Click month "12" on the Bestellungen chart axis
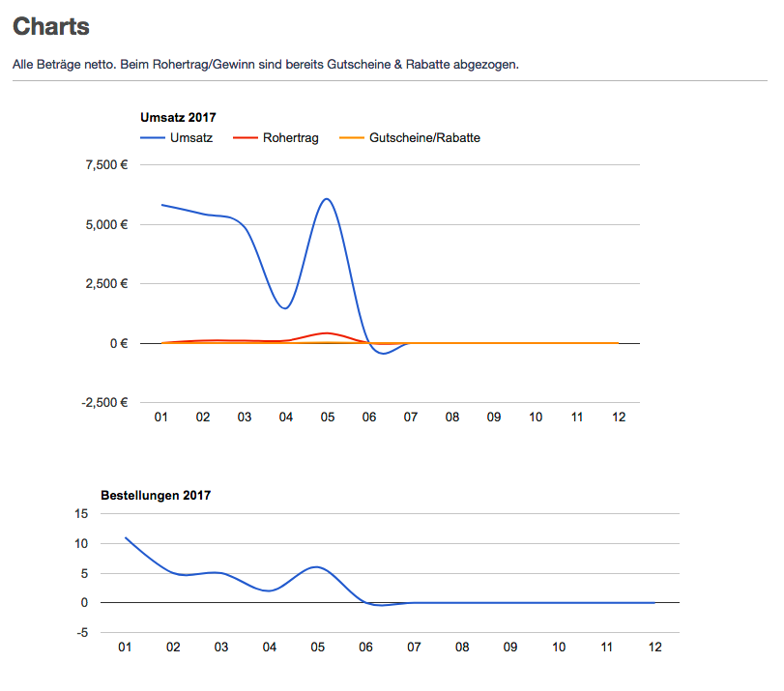 655,648
